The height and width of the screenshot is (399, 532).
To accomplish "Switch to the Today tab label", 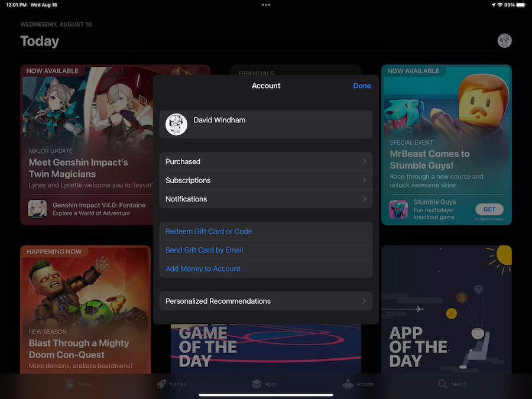I will click(85, 384).
